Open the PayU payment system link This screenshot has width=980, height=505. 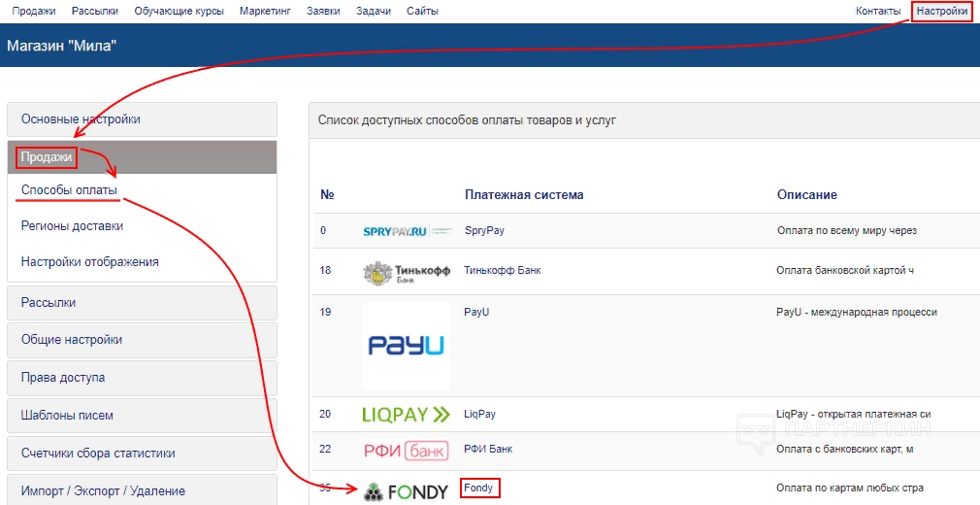476,312
